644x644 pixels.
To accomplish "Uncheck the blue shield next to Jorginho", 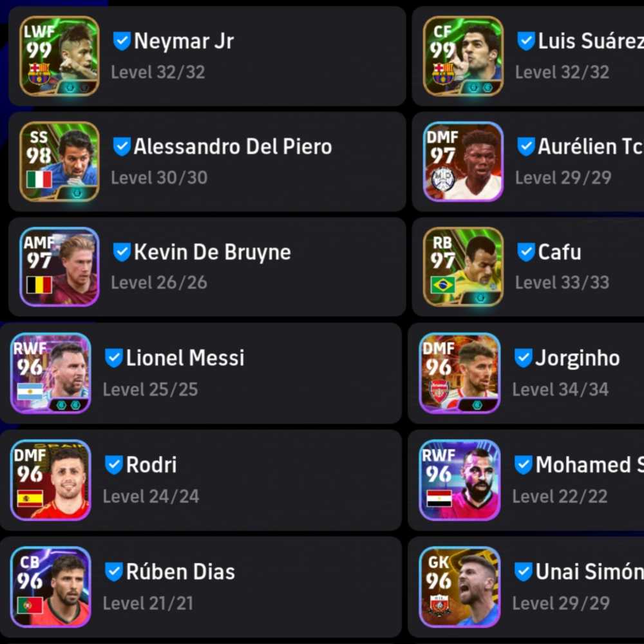I will [x=523, y=357].
